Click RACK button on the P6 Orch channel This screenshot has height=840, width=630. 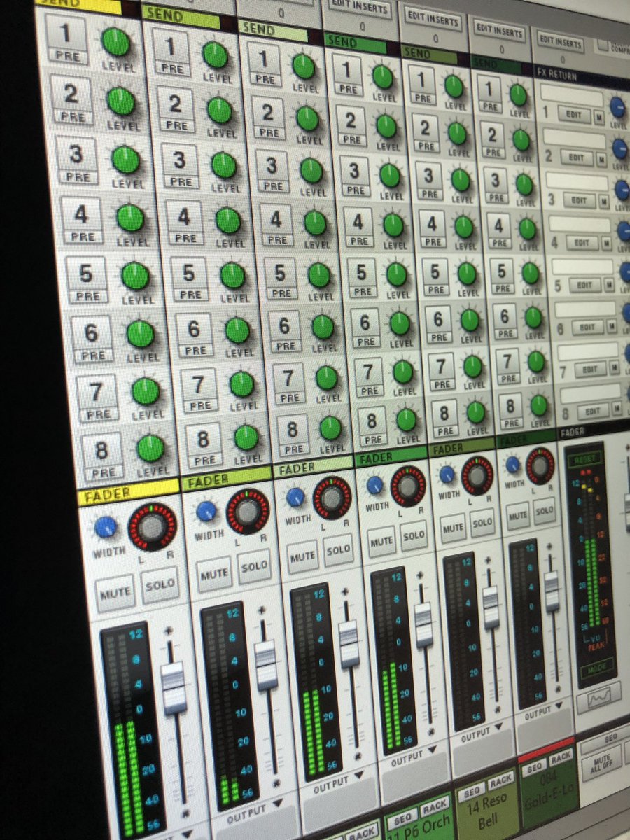435,805
